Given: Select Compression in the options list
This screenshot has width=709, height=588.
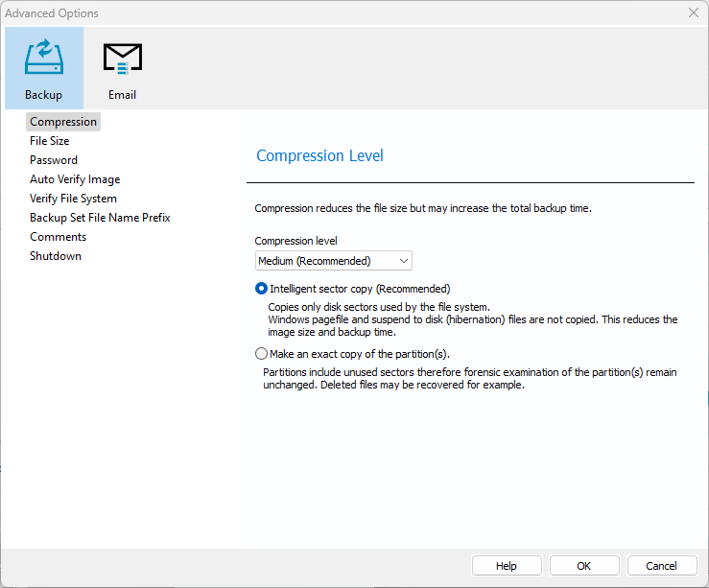Looking at the screenshot, I should point(63,122).
